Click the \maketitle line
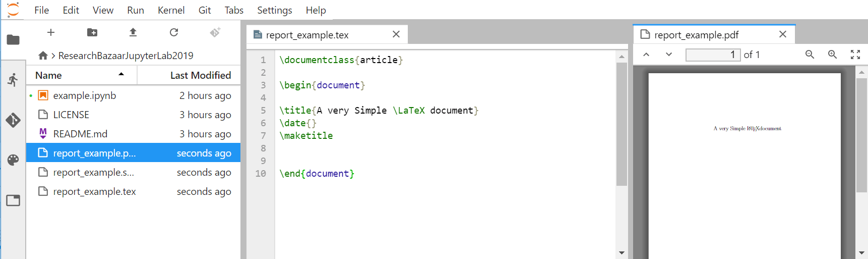The width and height of the screenshot is (868, 259). pos(306,135)
